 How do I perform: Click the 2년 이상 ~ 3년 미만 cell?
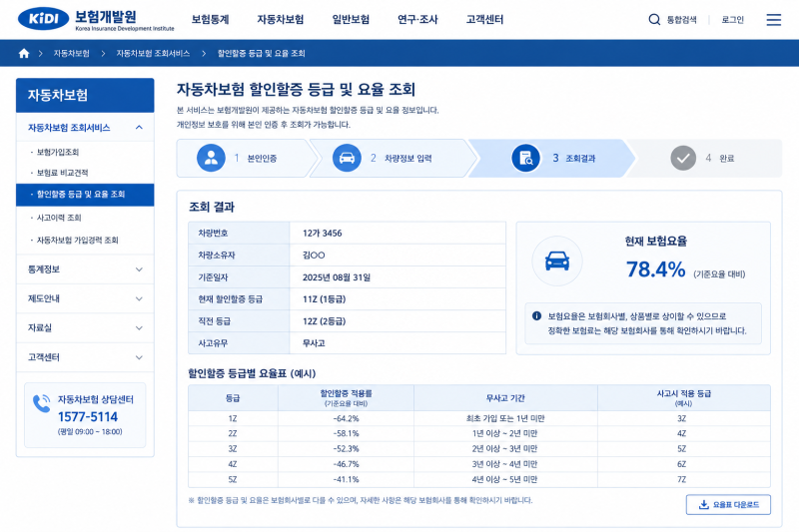504,449
